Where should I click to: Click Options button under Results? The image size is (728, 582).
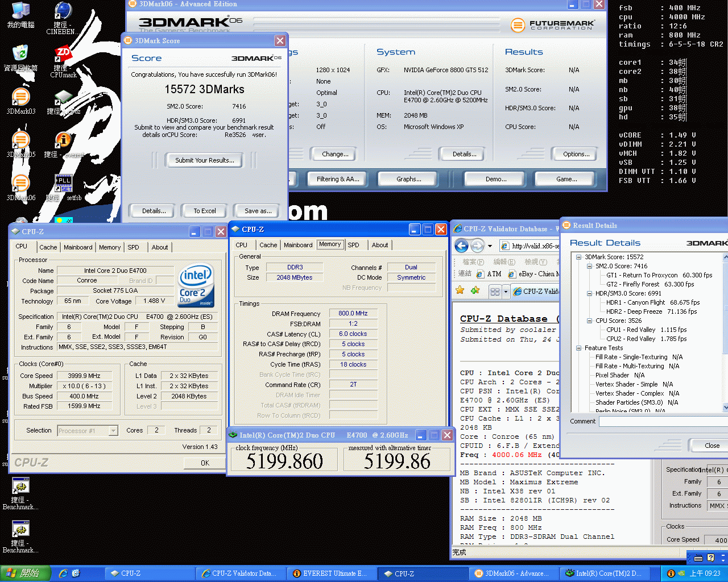(x=576, y=154)
